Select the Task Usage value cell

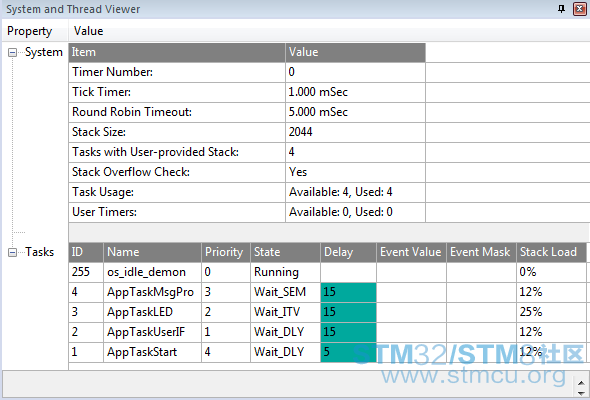pos(356,192)
